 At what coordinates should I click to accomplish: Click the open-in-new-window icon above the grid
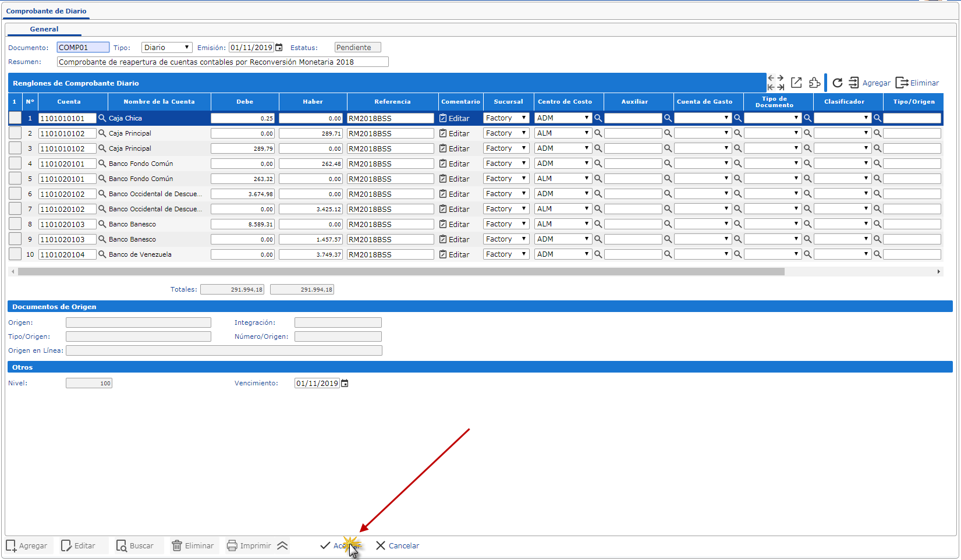tap(796, 83)
